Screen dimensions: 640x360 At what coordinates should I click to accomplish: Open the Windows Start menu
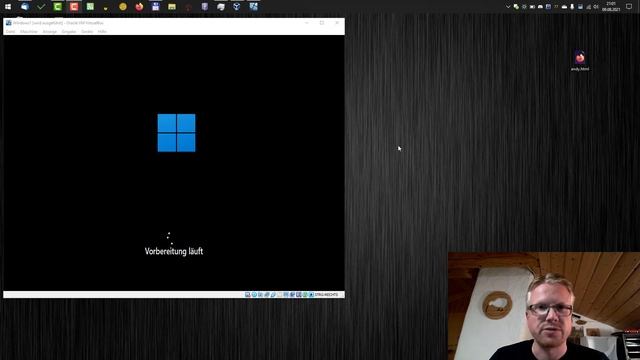click(x=8, y=7)
